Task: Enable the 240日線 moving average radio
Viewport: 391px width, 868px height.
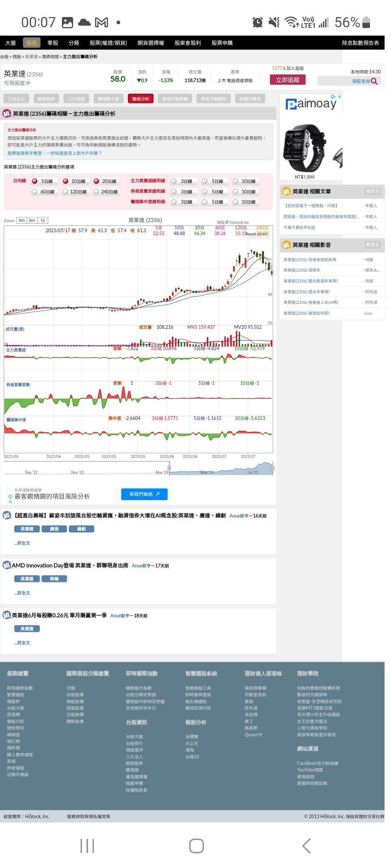Action: tap(96, 191)
